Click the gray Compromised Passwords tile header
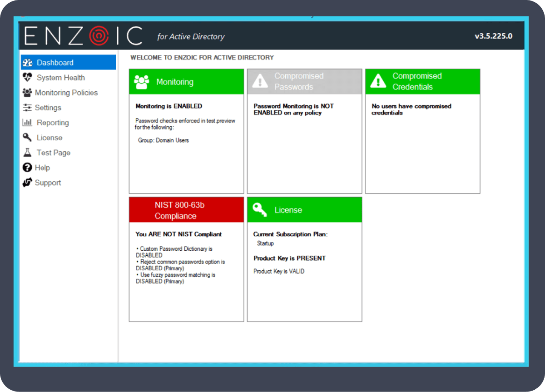Screen dimensions: 545x392 pyautogui.click(x=305, y=82)
